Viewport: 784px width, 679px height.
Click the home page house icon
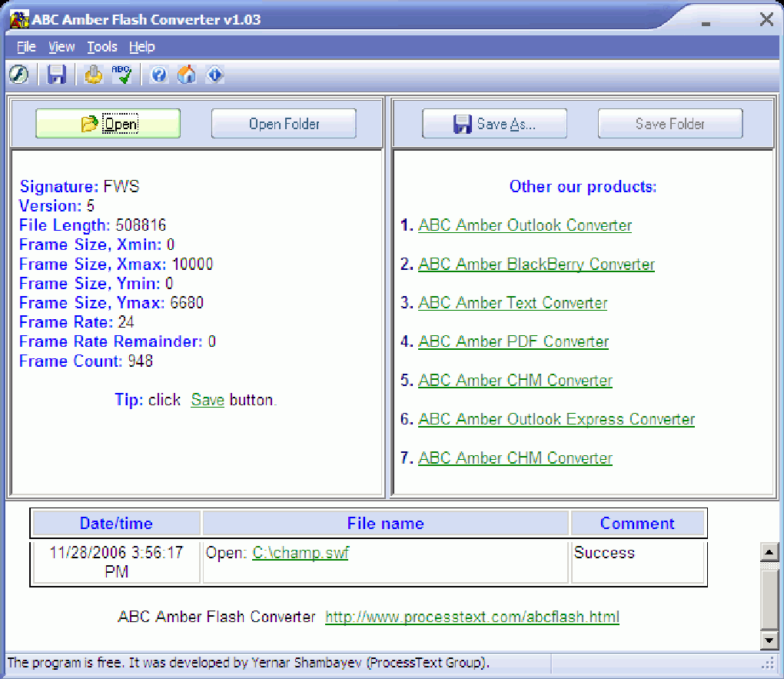pos(187,75)
